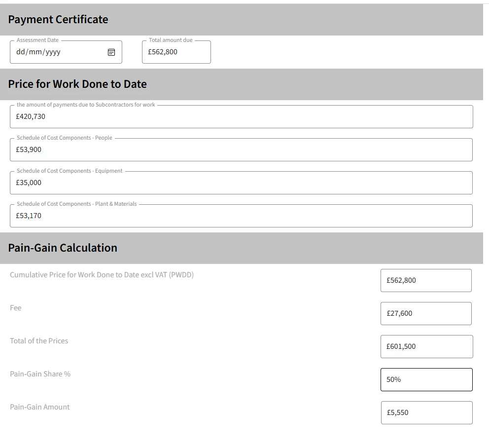Select the Cost Components - Equipment field

tap(241, 183)
